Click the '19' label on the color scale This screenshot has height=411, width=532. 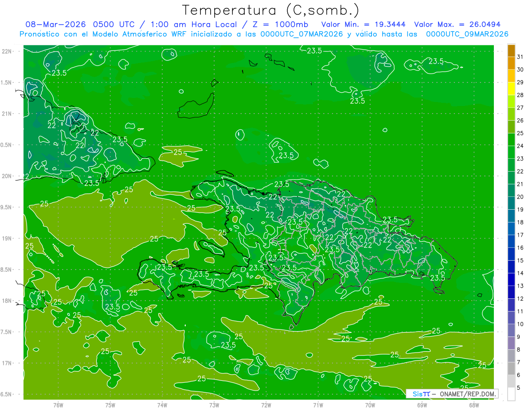pos(520,209)
